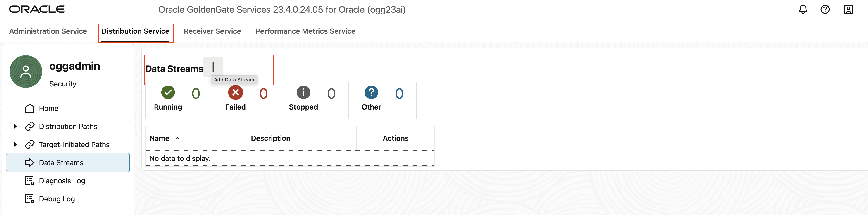
Task: Expand the Distribution Paths tree node
Action: click(x=15, y=126)
